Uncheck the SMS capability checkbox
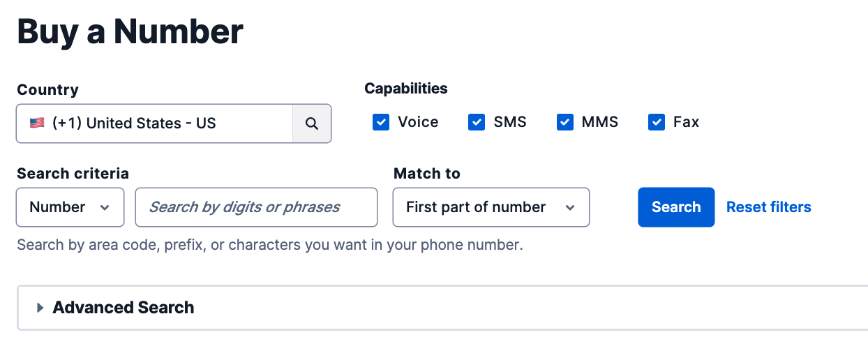This screenshot has width=868, height=344. (x=477, y=123)
